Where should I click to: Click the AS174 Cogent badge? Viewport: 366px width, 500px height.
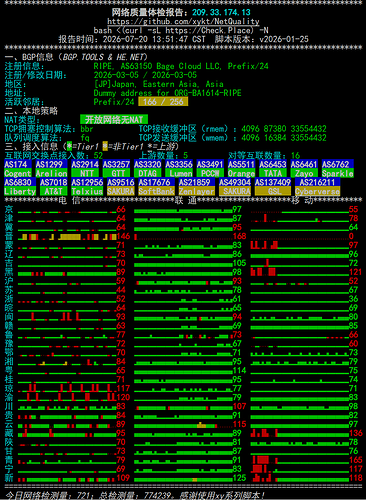point(18,169)
